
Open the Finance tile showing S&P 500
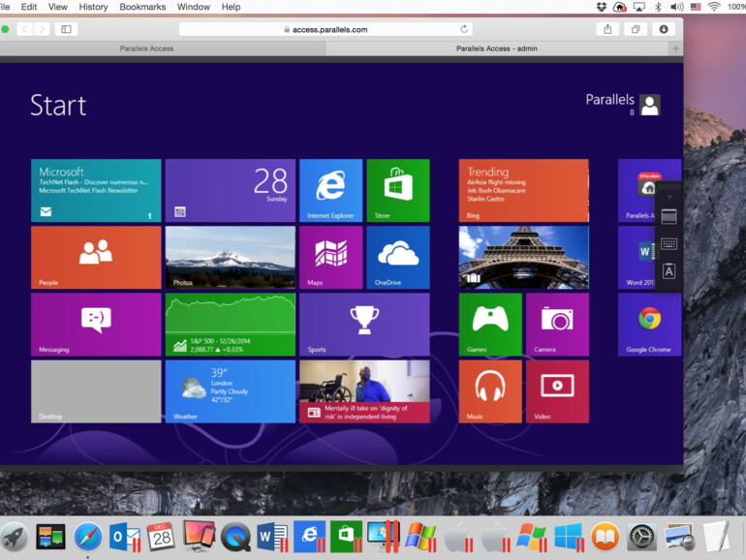pos(231,325)
